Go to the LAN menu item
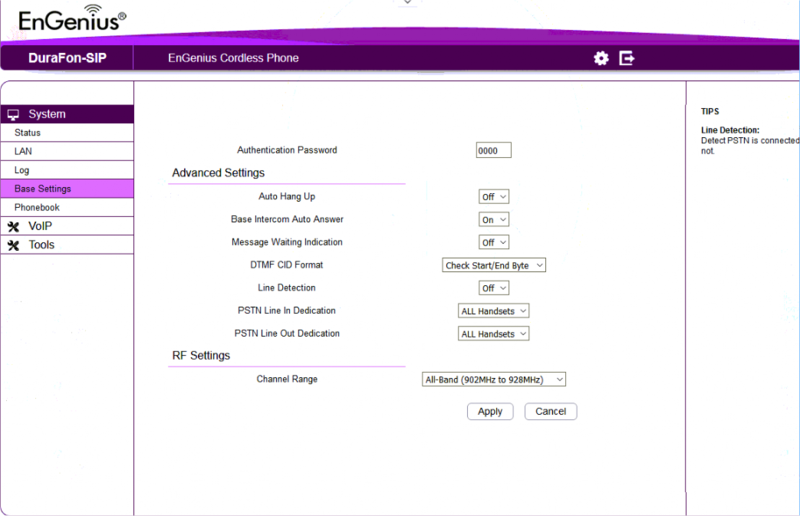800x516 pixels. point(23,151)
